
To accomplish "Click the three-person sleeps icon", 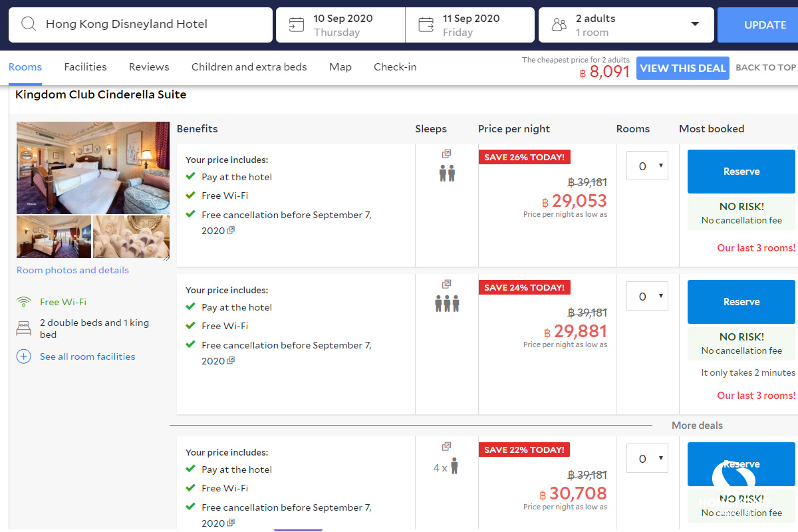I will coord(447,304).
